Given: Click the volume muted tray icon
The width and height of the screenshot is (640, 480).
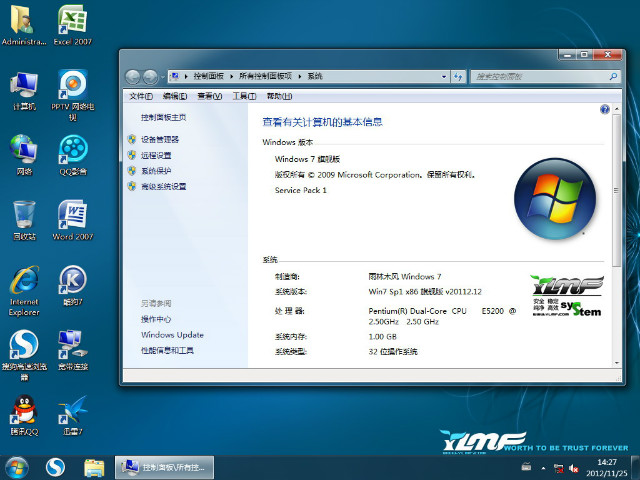Looking at the screenshot, I should coord(573,468).
